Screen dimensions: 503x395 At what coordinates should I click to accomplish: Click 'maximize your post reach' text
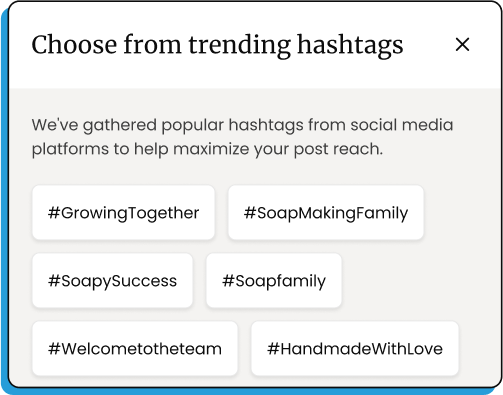coord(278,149)
